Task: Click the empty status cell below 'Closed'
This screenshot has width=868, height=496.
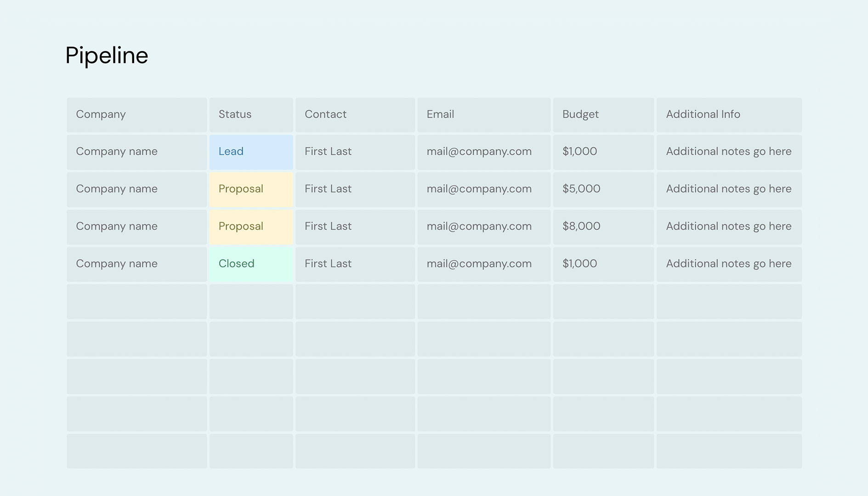Action: click(251, 301)
